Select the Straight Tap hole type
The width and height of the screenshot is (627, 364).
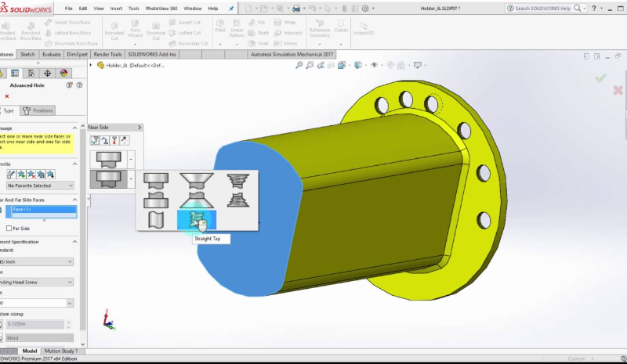point(197,219)
